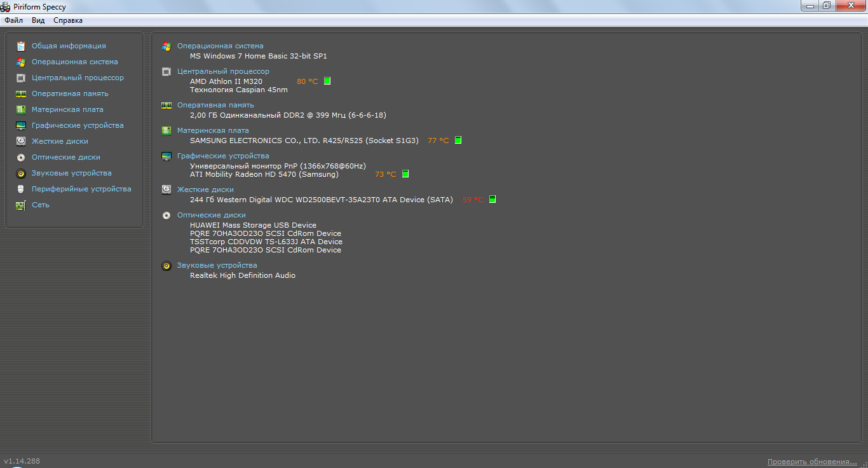
Task: Click the Проверить обновления link
Action: [812, 462]
